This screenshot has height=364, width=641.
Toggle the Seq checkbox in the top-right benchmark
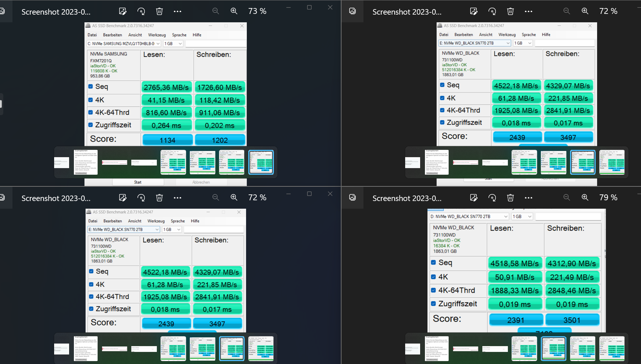click(x=442, y=85)
